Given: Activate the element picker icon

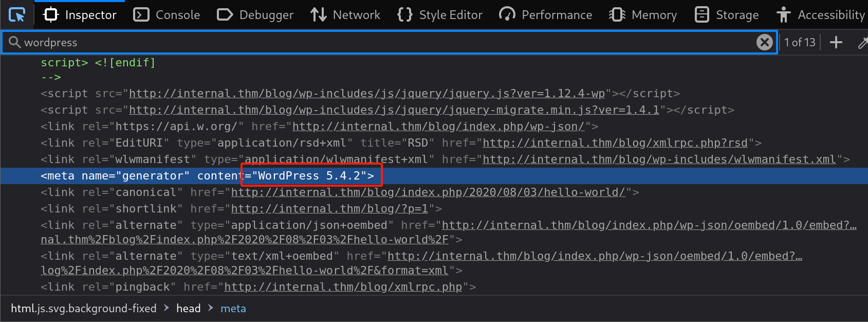Looking at the screenshot, I should [17, 15].
